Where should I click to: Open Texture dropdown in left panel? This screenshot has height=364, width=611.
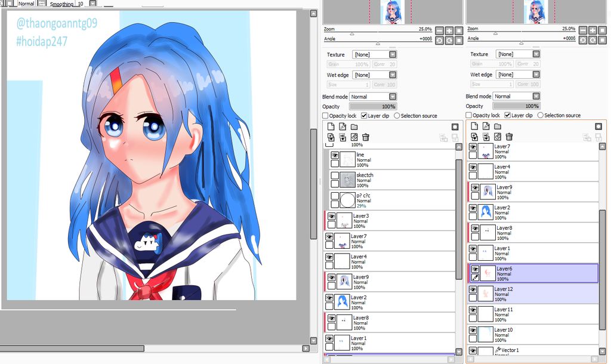393,54
